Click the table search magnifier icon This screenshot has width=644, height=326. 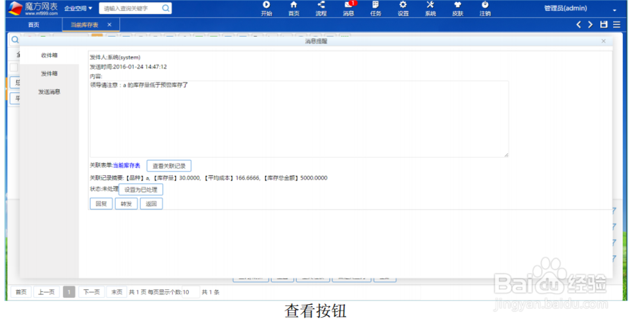pos(15,40)
